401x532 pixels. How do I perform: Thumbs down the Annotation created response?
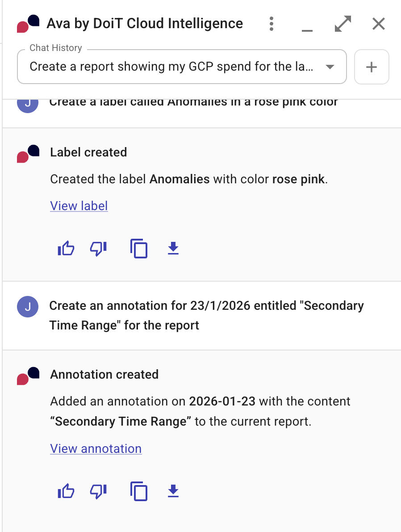click(x=98, y=491)
